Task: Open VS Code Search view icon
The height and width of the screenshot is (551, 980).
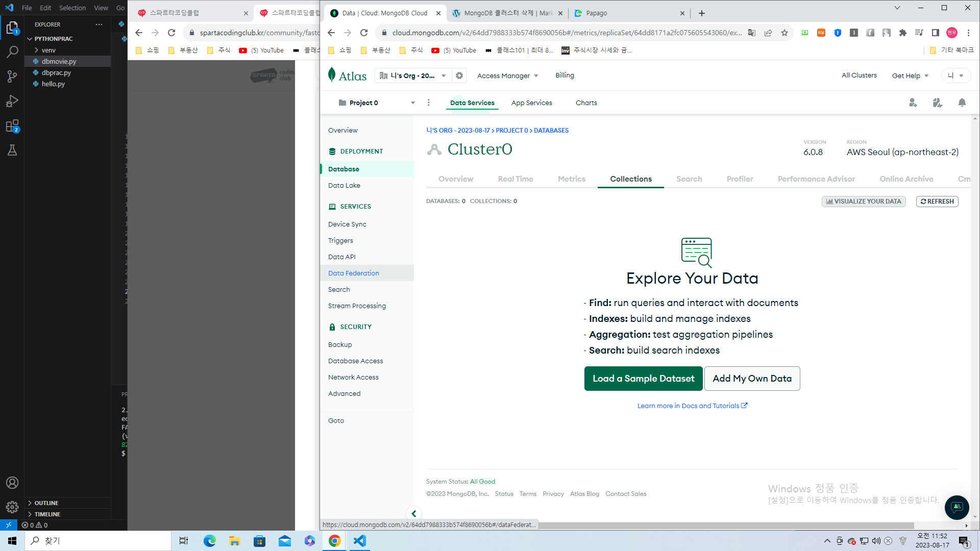Action: click(12, 52)
